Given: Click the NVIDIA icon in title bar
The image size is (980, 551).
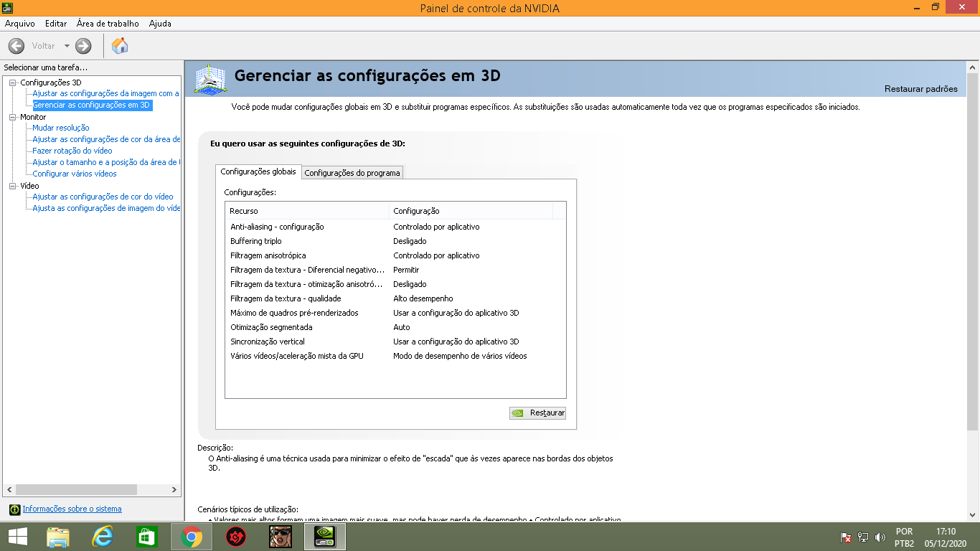Looking at the screenshot, I should coord(7,8).
